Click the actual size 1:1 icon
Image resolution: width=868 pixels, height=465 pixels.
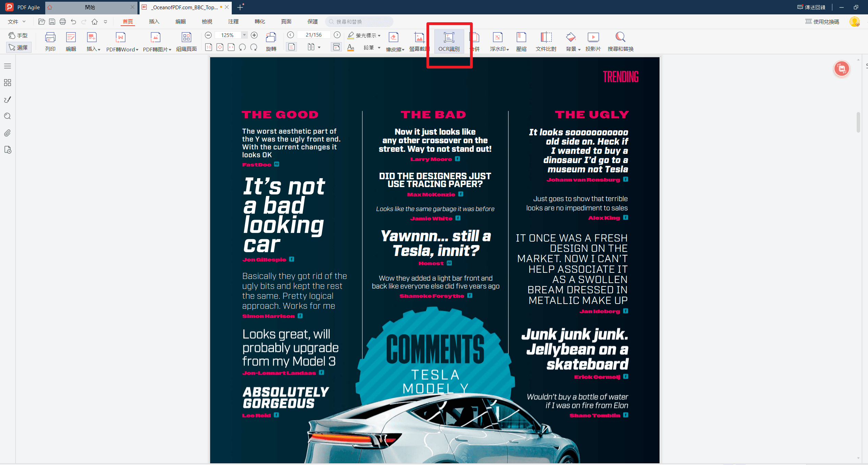click(208, 47)
